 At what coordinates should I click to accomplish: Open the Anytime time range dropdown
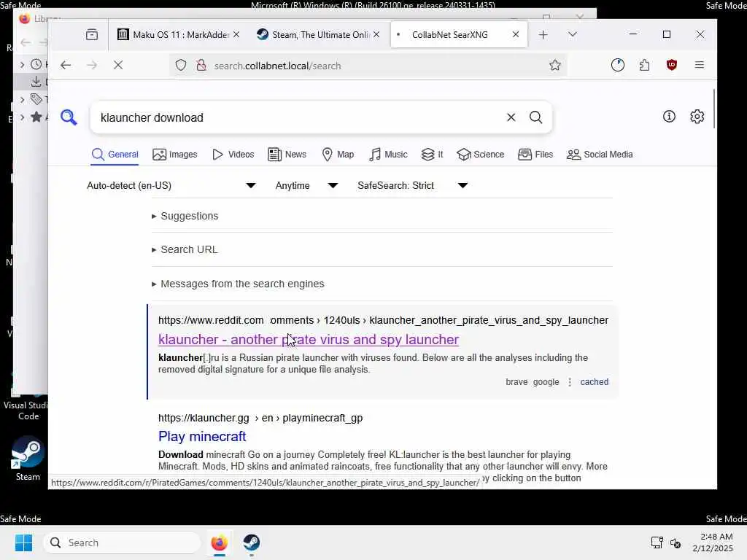coord(307,186)
